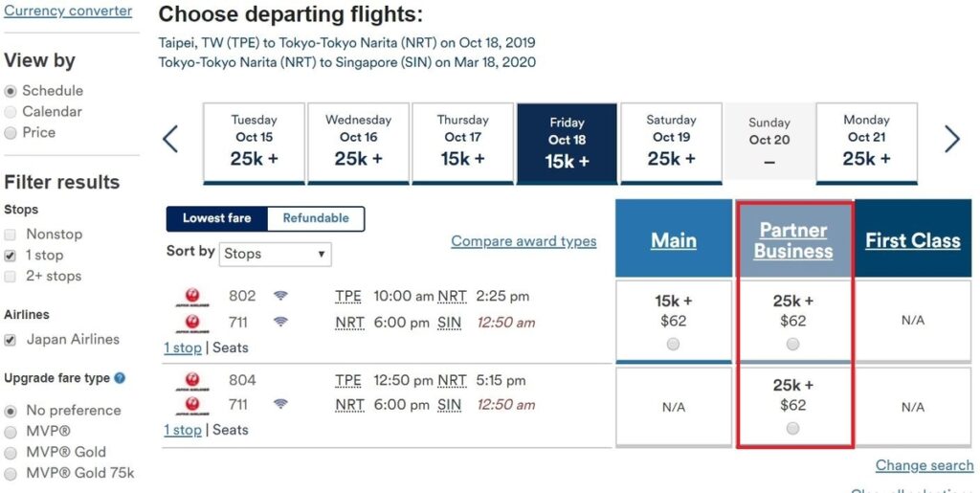Open the Sort by Stops dropdown

click(275, 255)
